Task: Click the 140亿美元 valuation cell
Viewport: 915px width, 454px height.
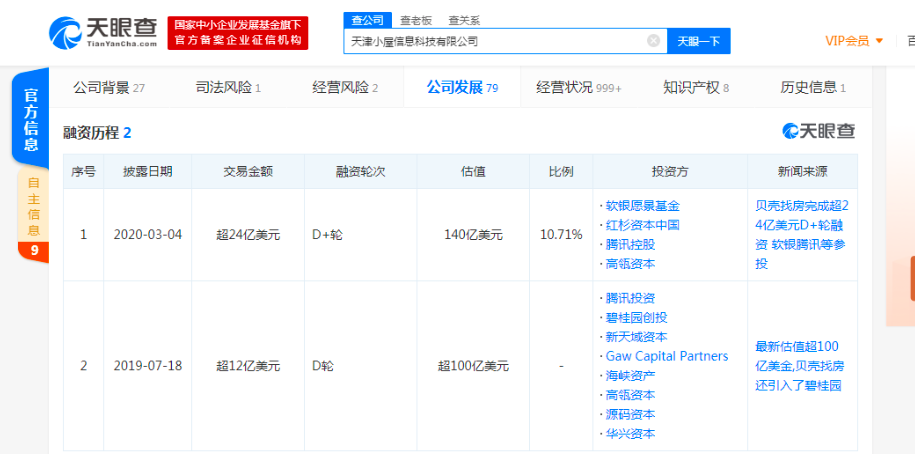Action: click(x=473, y=235)
